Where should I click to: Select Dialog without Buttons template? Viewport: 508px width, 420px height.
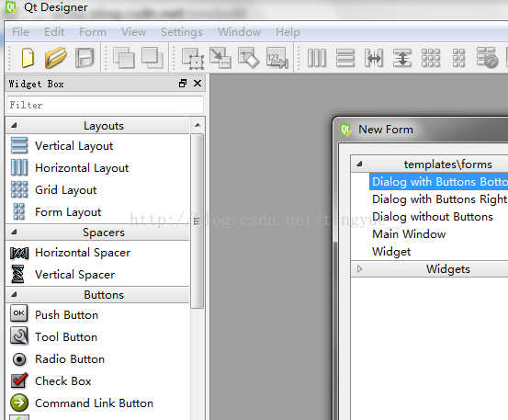pos(433,217)
